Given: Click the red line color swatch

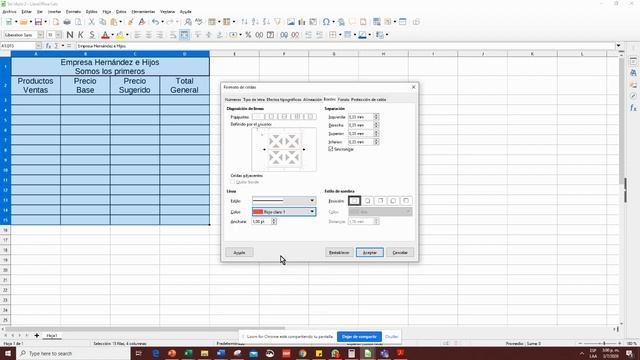Looking at the screenshot, I should (x=258, y=212).
